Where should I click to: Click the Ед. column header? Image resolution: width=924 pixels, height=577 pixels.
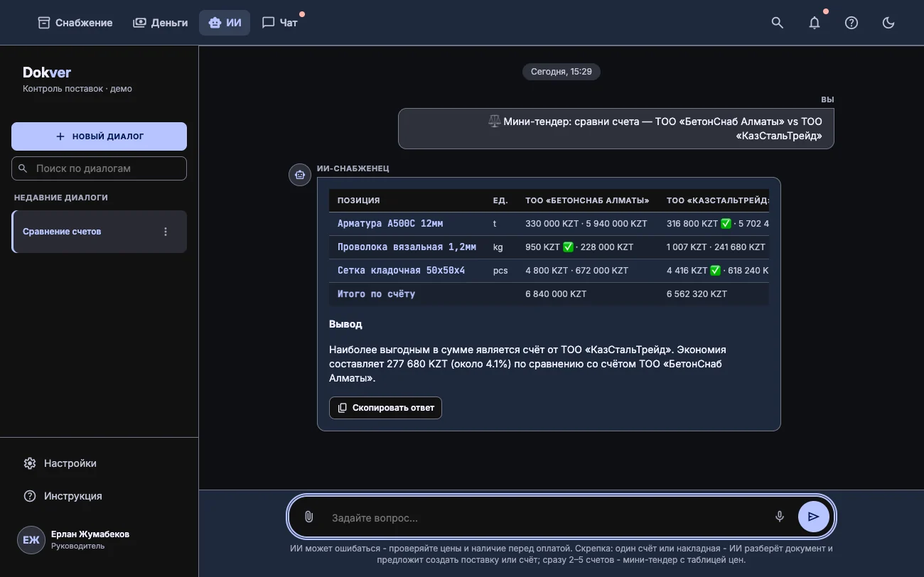(x=500, y=200)
